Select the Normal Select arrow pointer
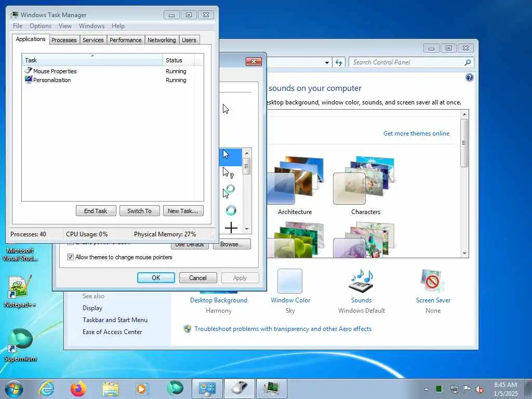The width and height of the screenshot is (532, 399). [x=230, y=157]
